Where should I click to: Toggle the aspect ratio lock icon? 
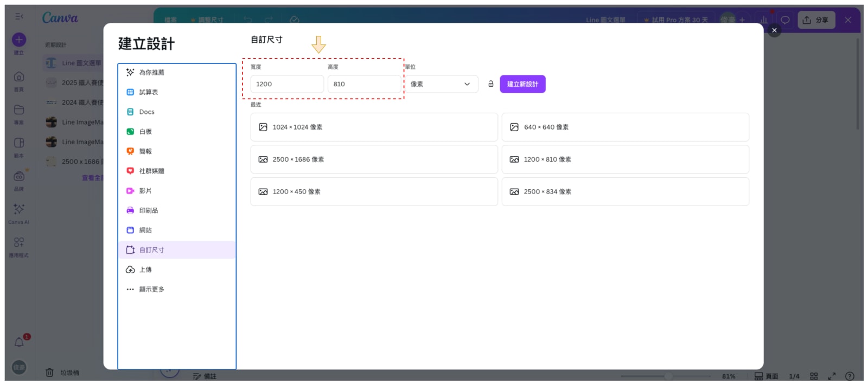pyautogui.click(x=490, y=84)
